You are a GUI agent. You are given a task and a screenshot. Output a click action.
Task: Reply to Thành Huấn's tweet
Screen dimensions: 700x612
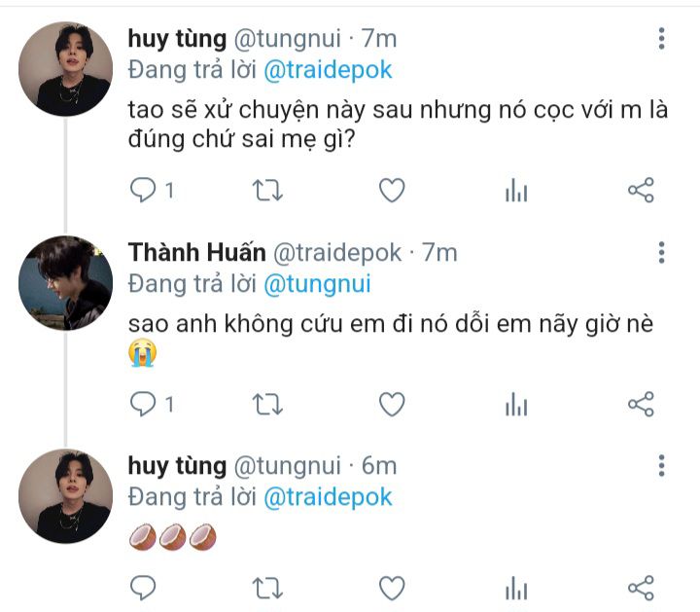[x=143, y=403]
